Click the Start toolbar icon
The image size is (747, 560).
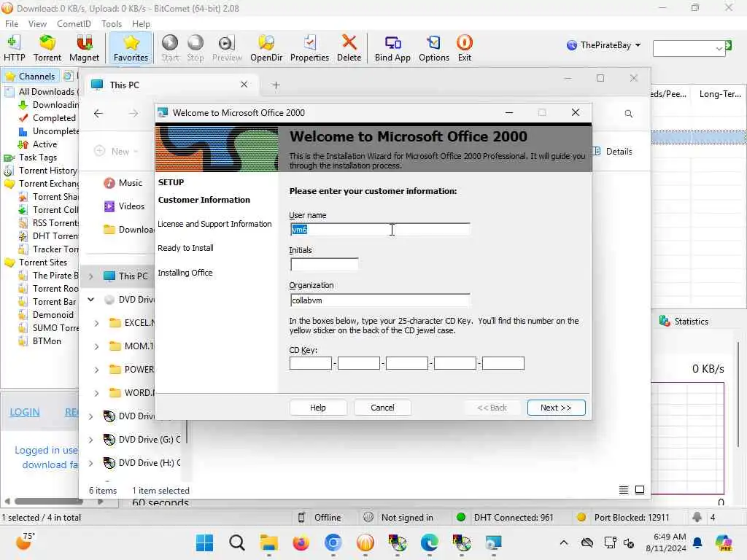point(170,48)
